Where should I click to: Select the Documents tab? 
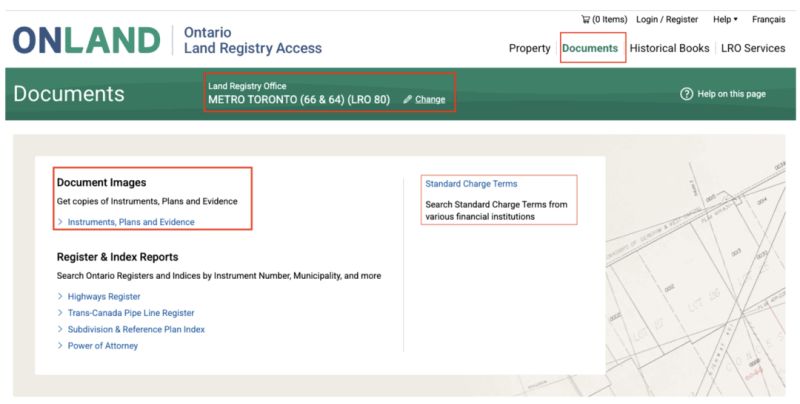pos(590,48)
